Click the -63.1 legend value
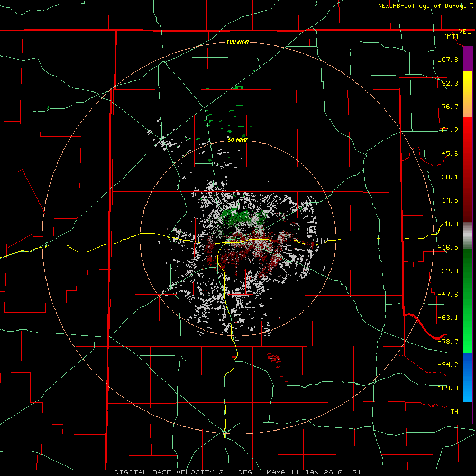The image size is (476, 476). (x=448, y=318)
